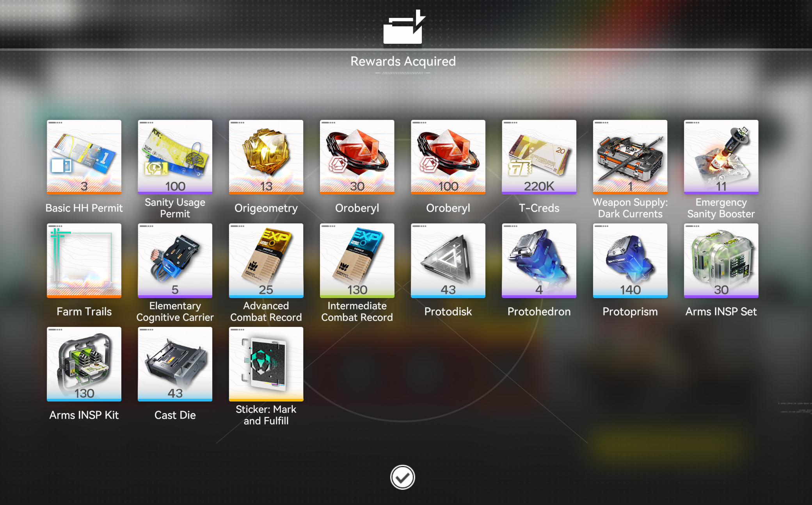Select the Farm Trails reward tile
Image resolution: width=812 pixels, height=505 pixels.
tap(84, 260)
